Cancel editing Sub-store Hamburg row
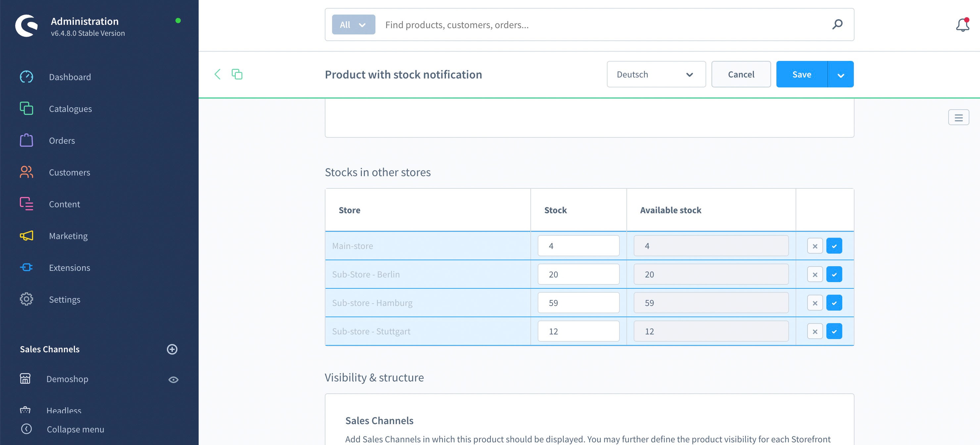Viewport: 980px width, 445px height. click(x=815, y=303)
